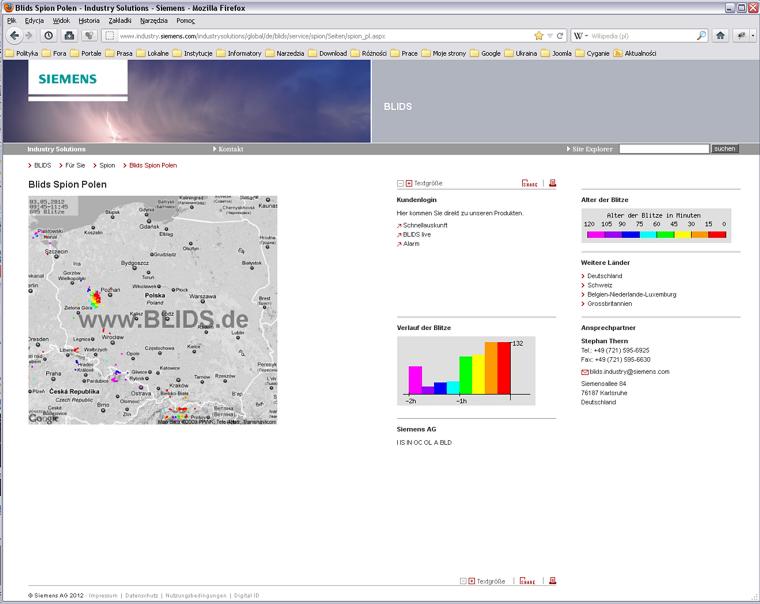Click the footer text-size plus icon

[471, 581]
